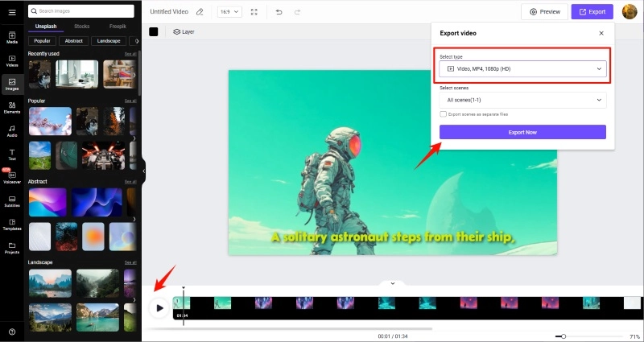
Task: Open the Media panel in sidebar
Action: tap(12, 38)
